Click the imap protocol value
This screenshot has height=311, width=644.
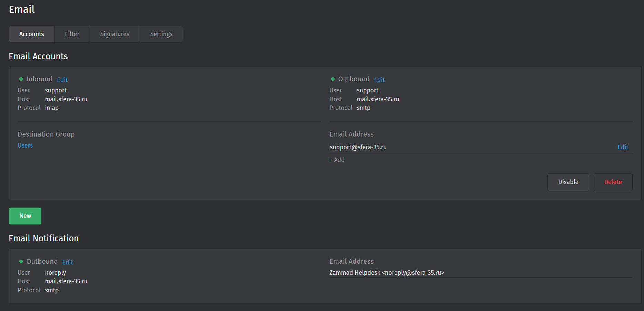pos(52,108)
